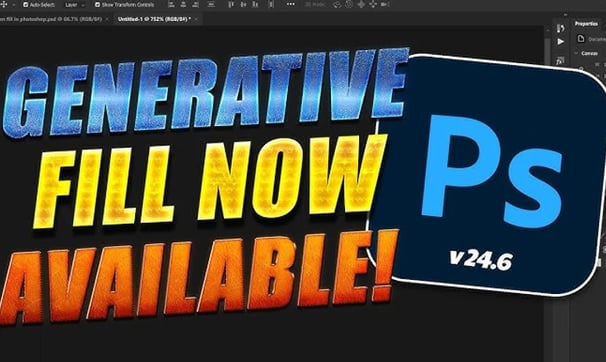606x362 pixels.
Task: Open the tool preset picker arrow
Action: click(x=14, y=5)
